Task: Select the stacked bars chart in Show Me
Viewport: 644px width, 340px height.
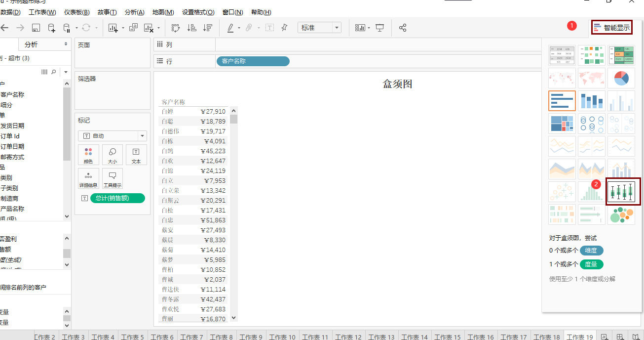Action: (x=592, y=100)
